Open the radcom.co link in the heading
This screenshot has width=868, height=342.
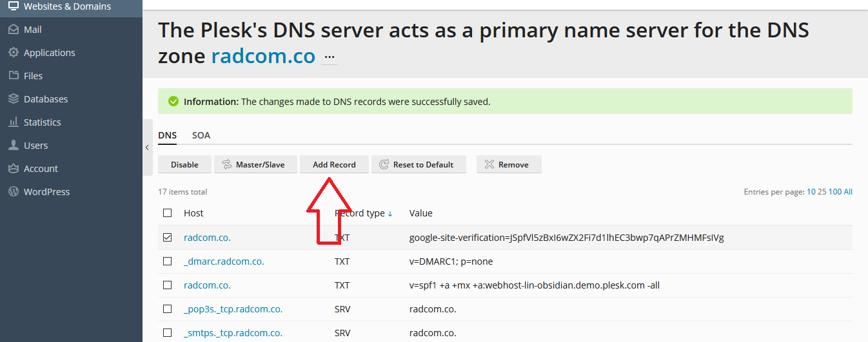[263, 57]
